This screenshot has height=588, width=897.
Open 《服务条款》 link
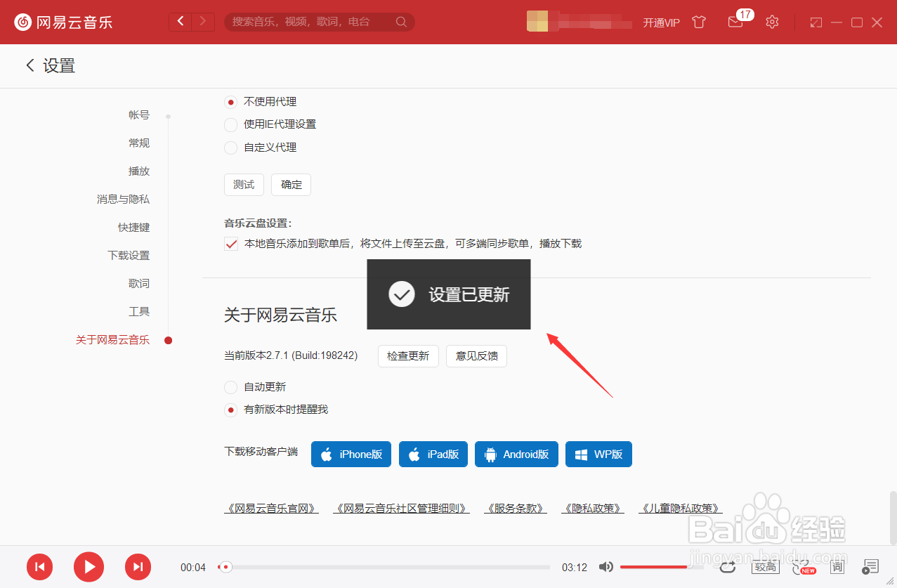[x=516, y=509]
